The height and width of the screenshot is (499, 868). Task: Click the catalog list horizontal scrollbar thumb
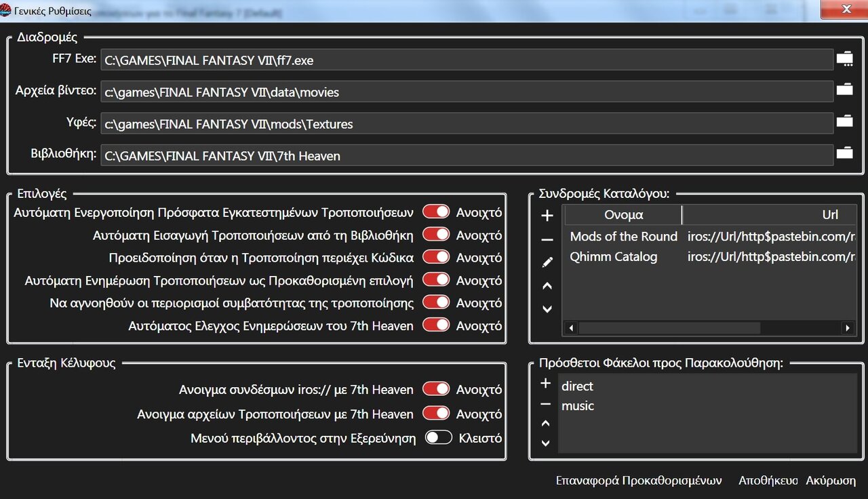669,327
